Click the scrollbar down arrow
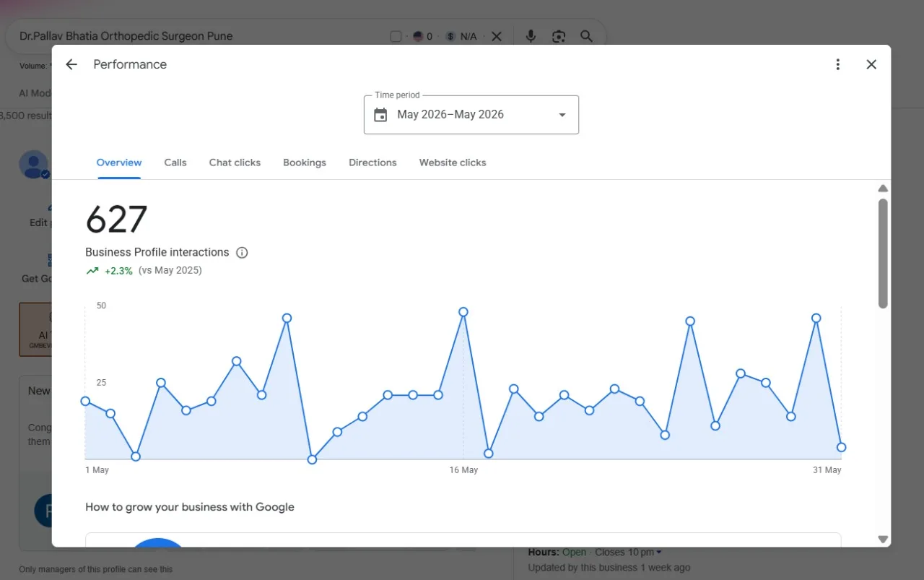Viewport: 924px width, 580px height. point(883,539)
